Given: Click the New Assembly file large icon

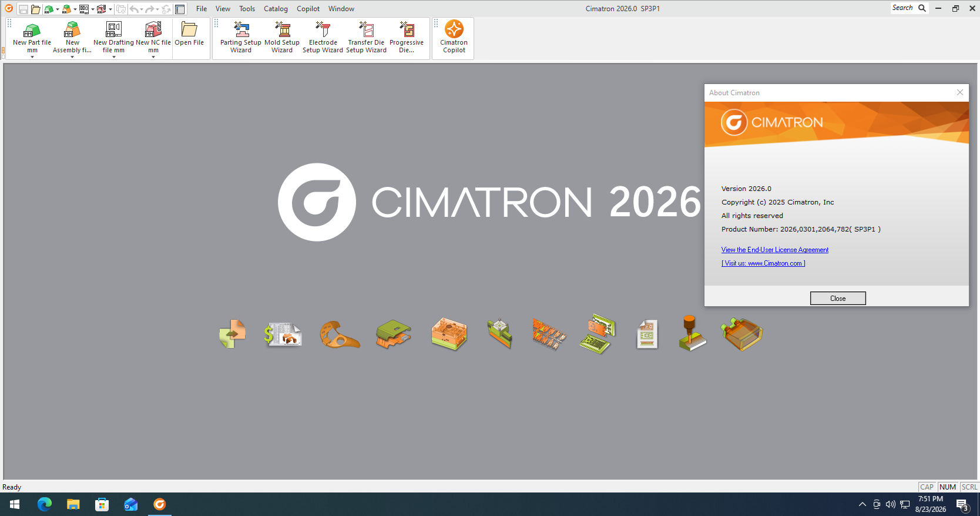Looking at the screenshot, I should (x=72, y=29).
